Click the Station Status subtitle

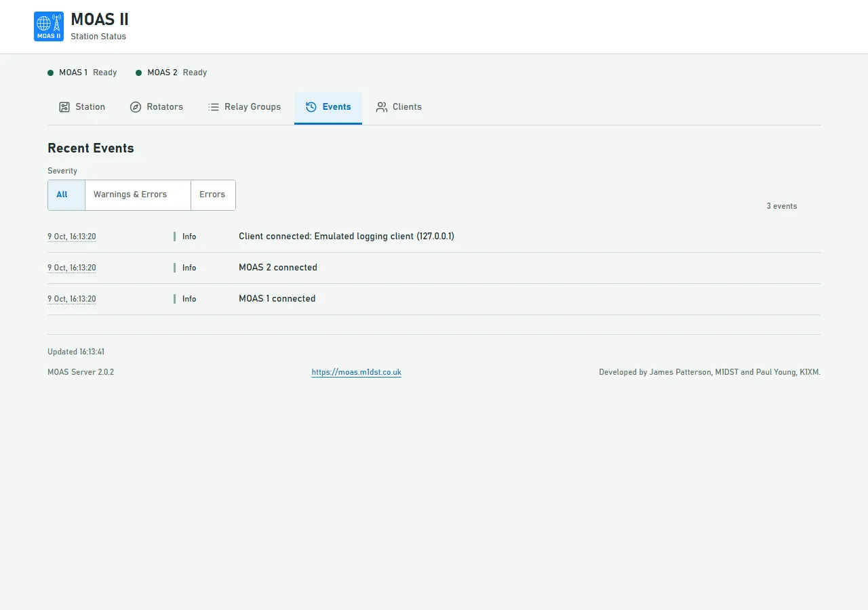(98, 37)
